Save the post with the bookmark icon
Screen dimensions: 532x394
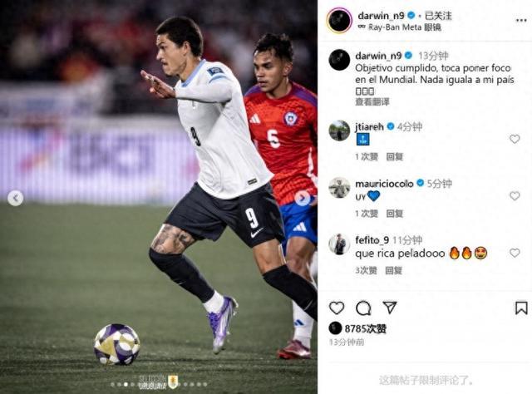pos(521,308)
